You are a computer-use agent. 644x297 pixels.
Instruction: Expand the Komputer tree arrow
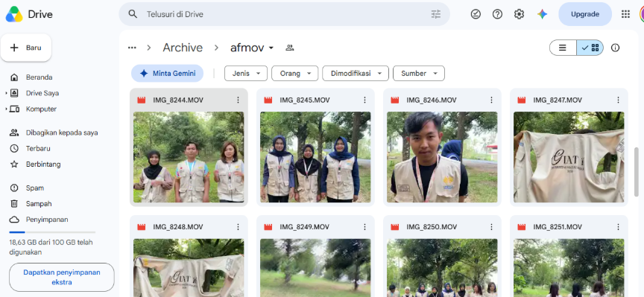click(6, 109)
